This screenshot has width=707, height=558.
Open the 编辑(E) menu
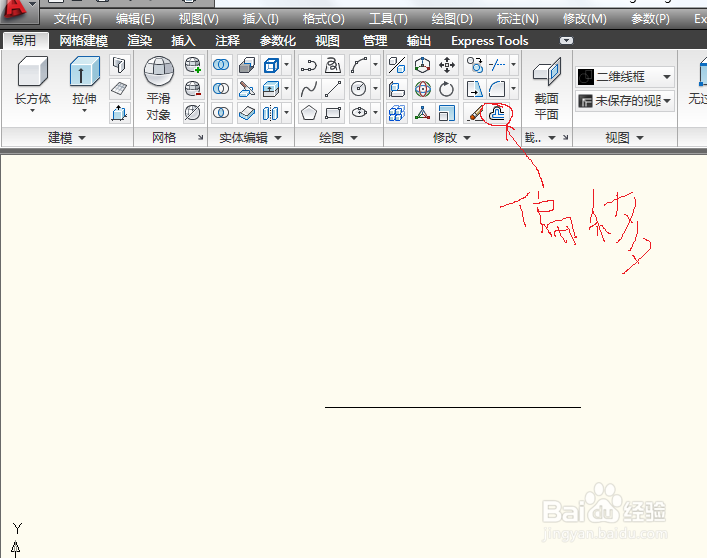click(135, 19)
